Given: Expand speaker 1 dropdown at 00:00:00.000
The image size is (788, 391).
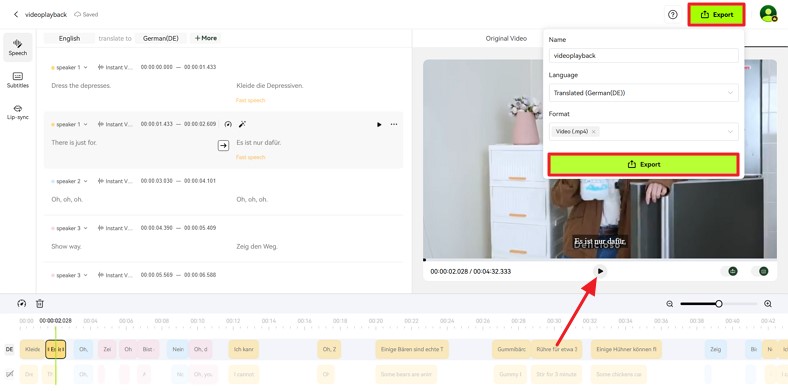Looking at the screenshot, I should click(x=85, y=67).
